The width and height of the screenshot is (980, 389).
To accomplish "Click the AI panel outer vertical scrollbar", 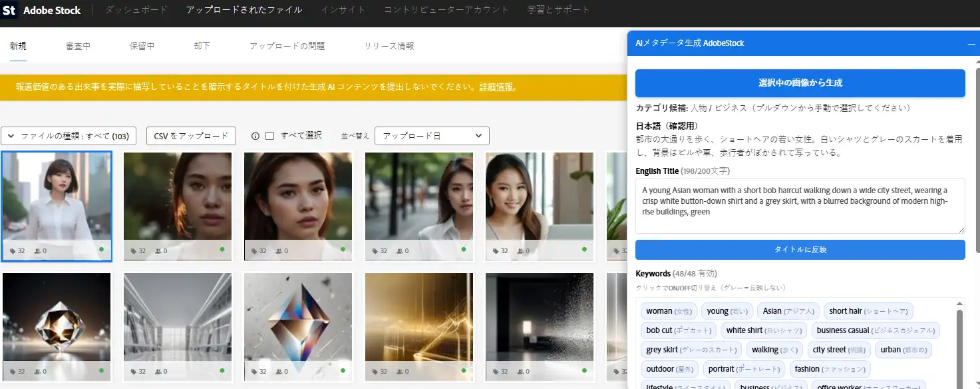I will pos(977,160).
